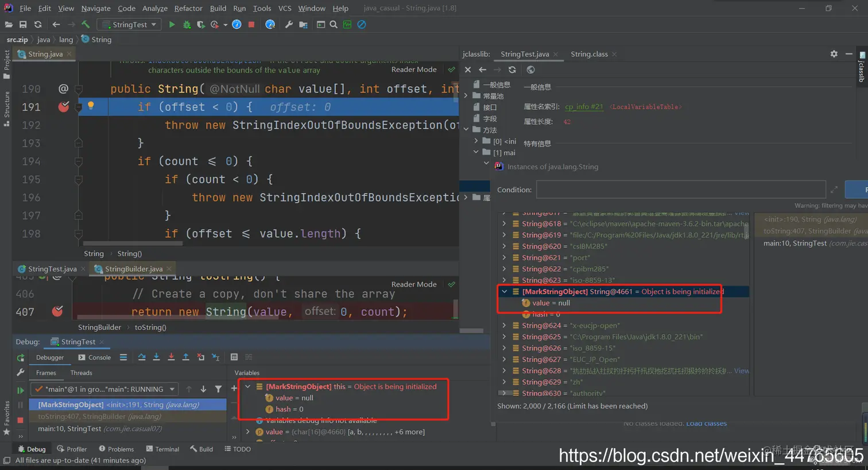This screenshot has height=470, width=868.
Task: Toggle breakpoint on line 191
Action: [x=64, y=106]
